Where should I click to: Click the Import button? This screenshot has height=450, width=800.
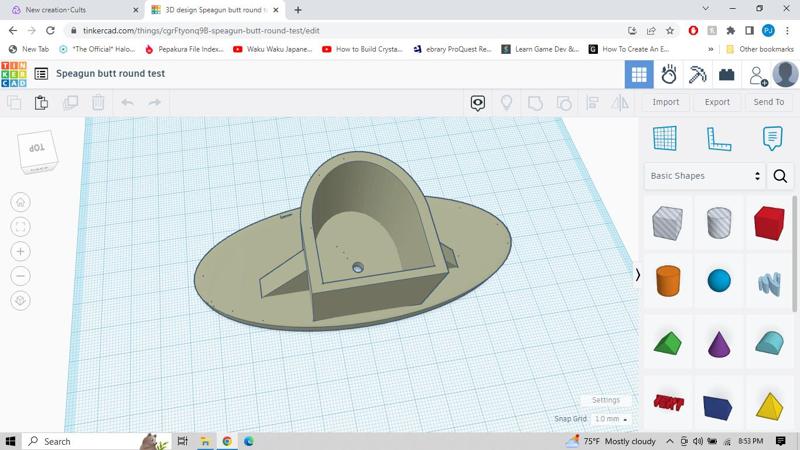[665, 102]
